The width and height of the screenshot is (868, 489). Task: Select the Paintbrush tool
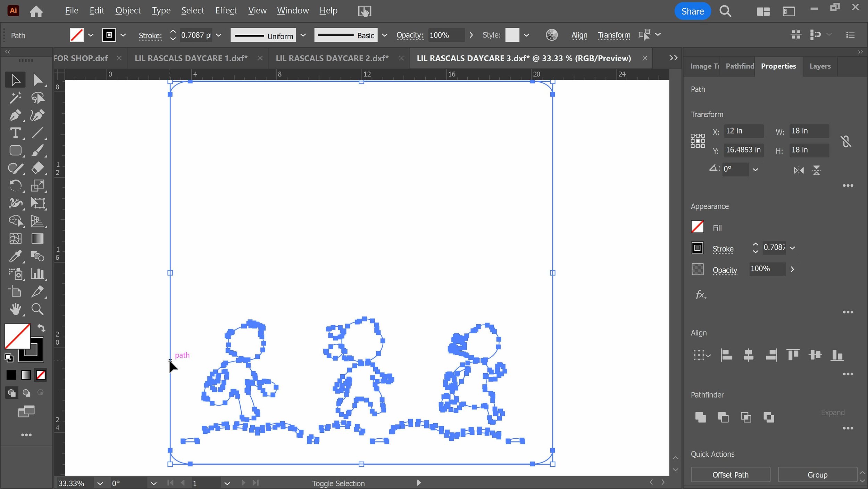click(37, 150)
